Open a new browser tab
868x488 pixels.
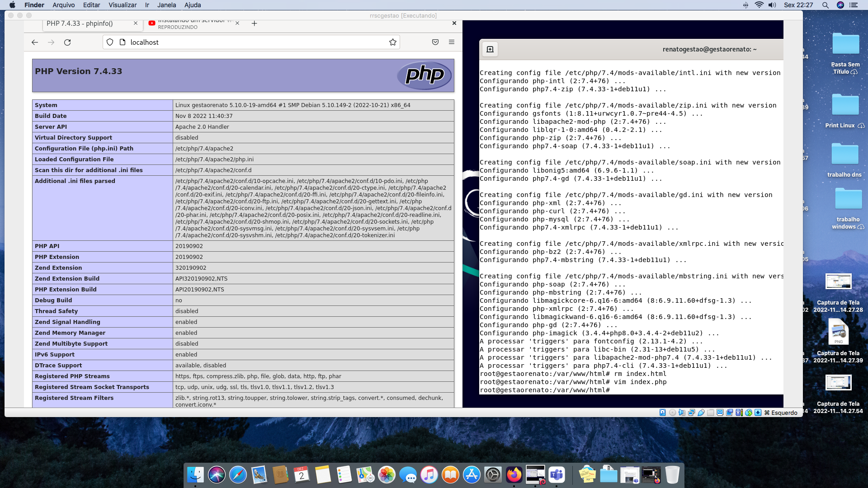click(x=254, y=23)
